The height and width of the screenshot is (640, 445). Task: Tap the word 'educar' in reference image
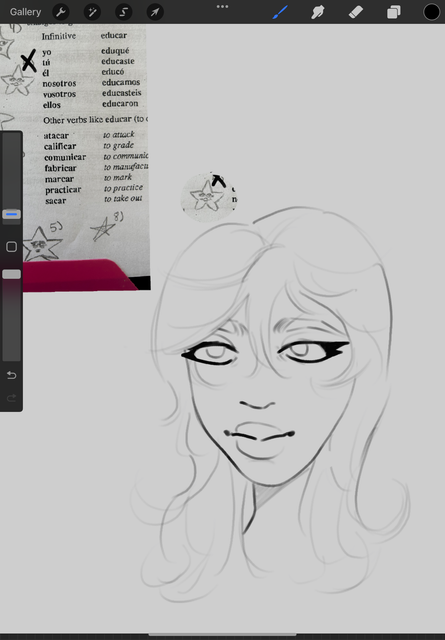114,36
